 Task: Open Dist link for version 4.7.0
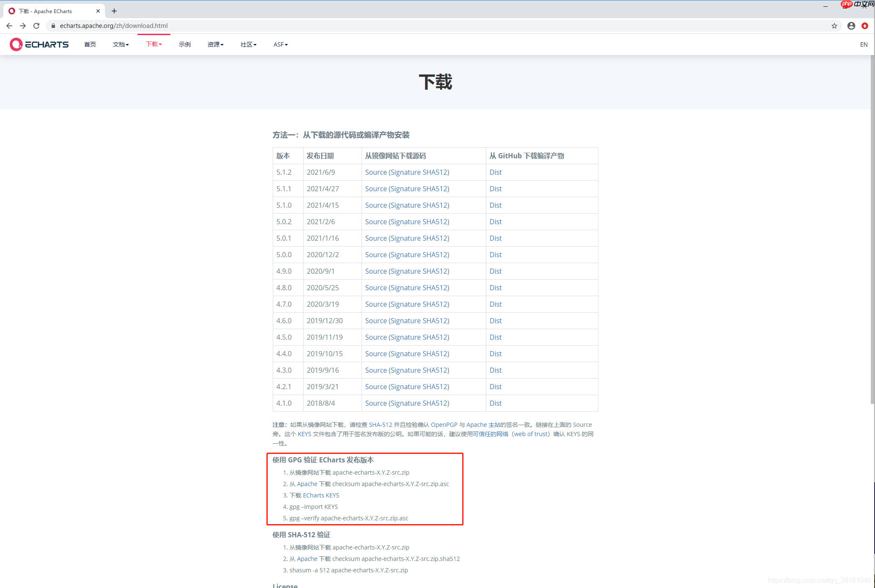pyautogui.click(x=496, y=304)
